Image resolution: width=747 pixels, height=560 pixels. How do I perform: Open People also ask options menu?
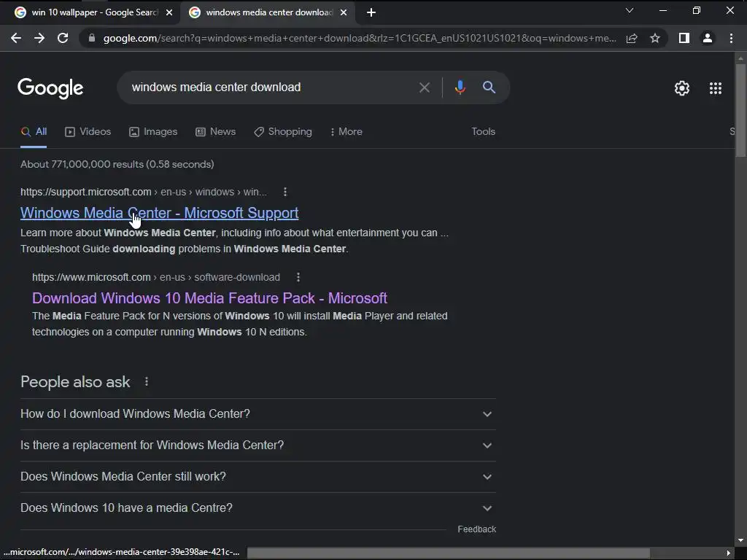click(147, 382)
